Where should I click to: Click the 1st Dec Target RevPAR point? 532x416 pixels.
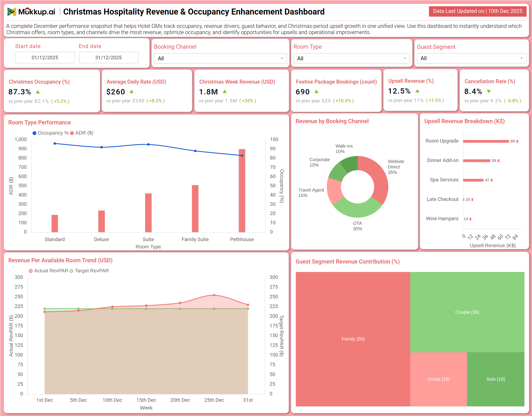pyautogui.click(x=45, y=309)
